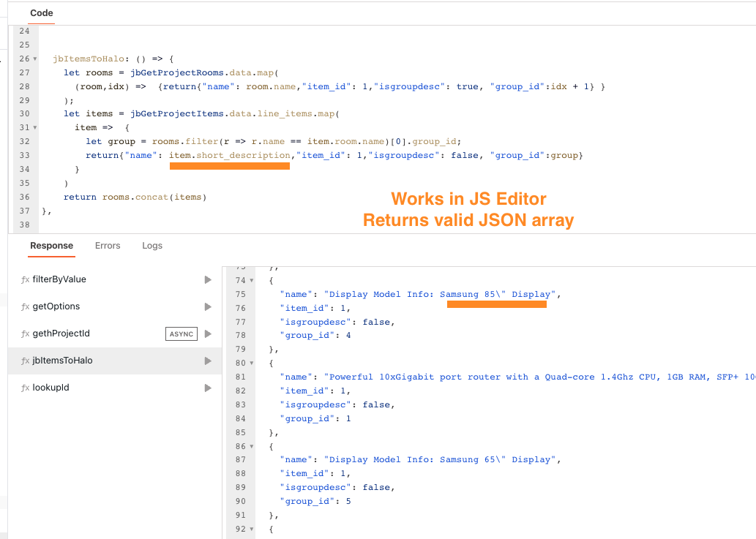Viewport: 756px width, 539px height.
Task: Run the lookupId function
Action: [x=208, y=388]
